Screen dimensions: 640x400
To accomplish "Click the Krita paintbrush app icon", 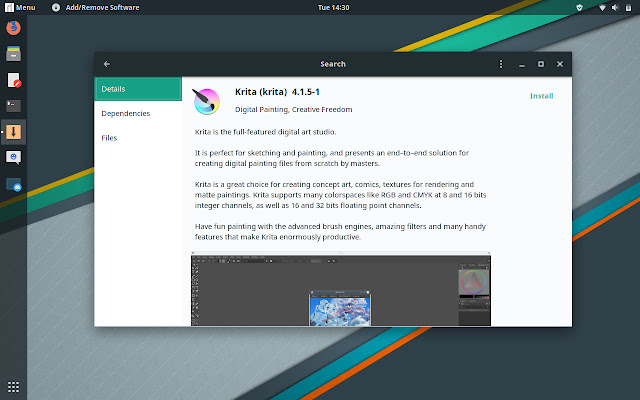I will pyautogui.click(x=207, y=102).
